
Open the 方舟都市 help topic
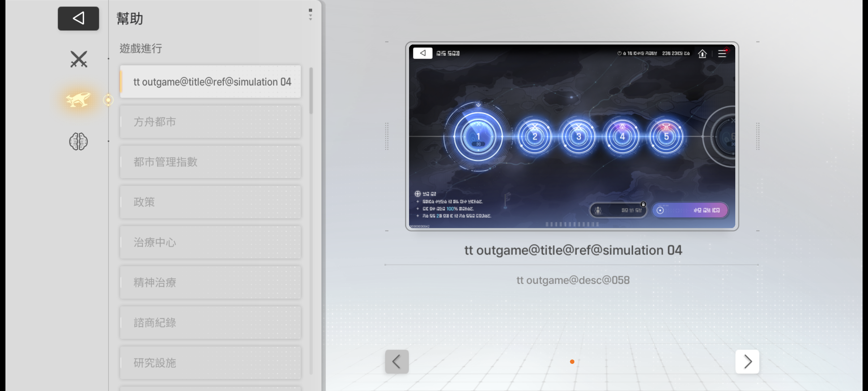click(210, 122)
